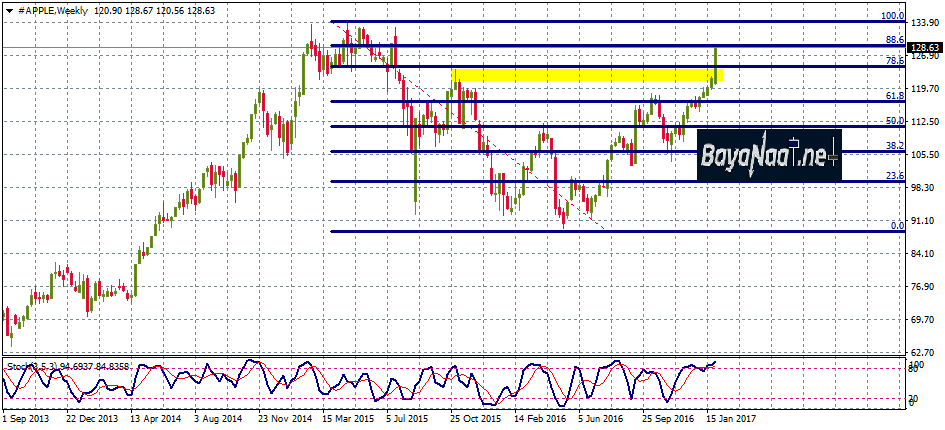Click the BayaNaat.net watermark logo
This screenshot has height=430, width=945.
click(x=768, y=155)
